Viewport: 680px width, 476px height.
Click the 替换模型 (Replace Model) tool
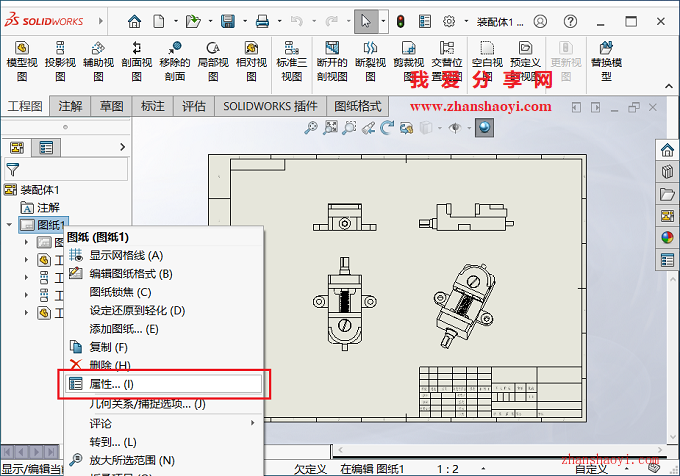[606, 62]
